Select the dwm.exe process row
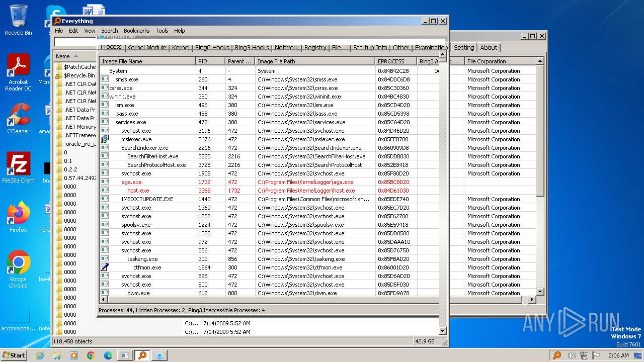 [269, 293]
